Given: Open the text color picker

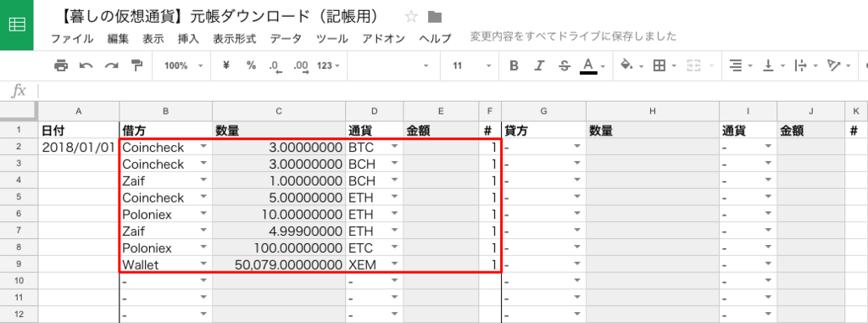Looking at the screenshot, I should click(593, 66).
